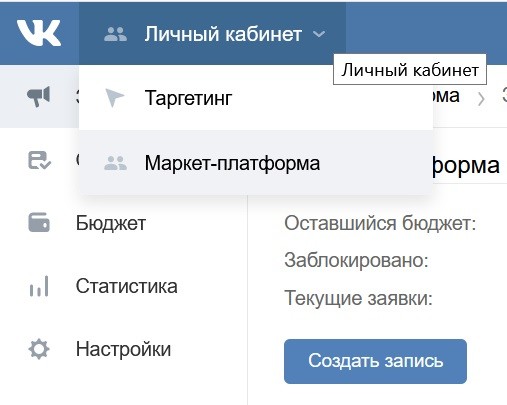Select Таргетинг from the dropdown

256,98
